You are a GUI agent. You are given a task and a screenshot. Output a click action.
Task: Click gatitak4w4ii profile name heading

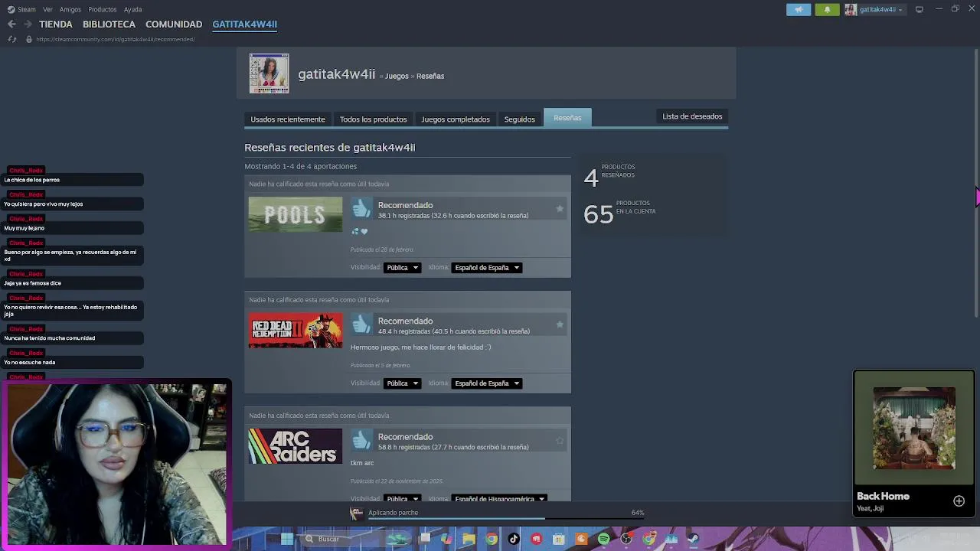[336, 74]
